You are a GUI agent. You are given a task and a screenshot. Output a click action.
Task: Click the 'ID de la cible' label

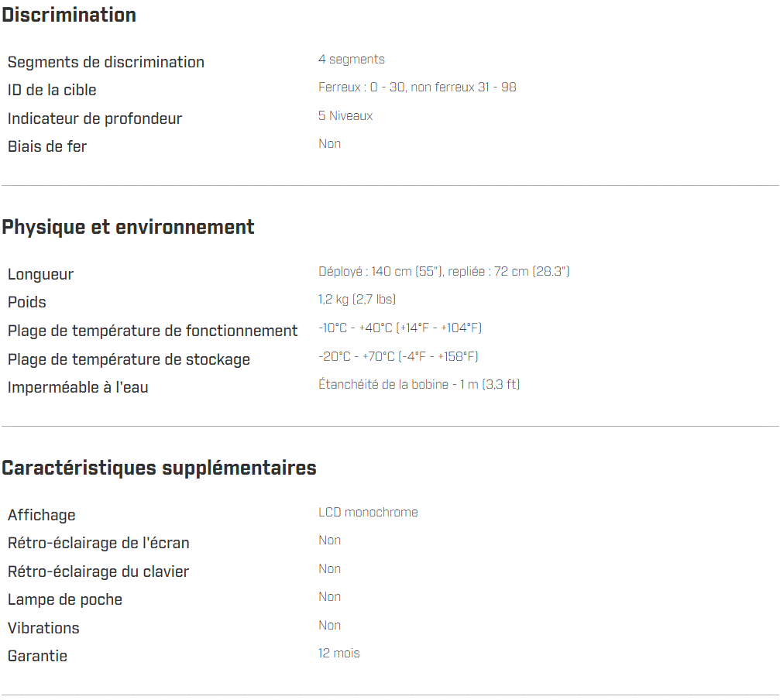coord(52,90)
